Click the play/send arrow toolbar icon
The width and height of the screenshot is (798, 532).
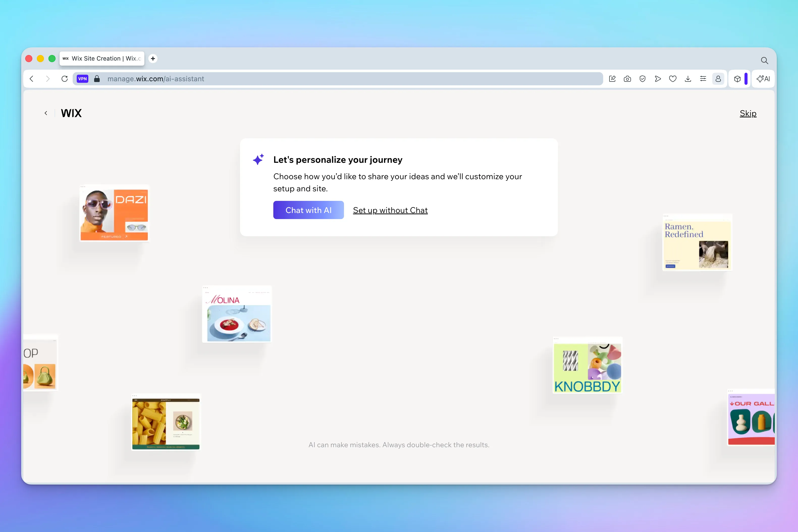click(657, 79)
